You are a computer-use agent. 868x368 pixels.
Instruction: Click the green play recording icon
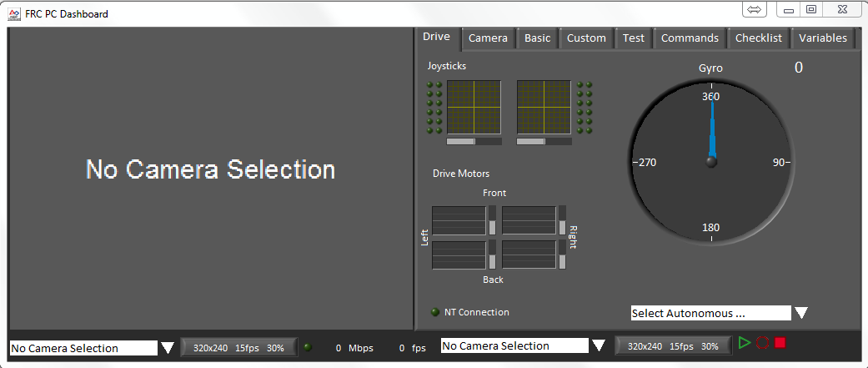click(x=745, y=343)
